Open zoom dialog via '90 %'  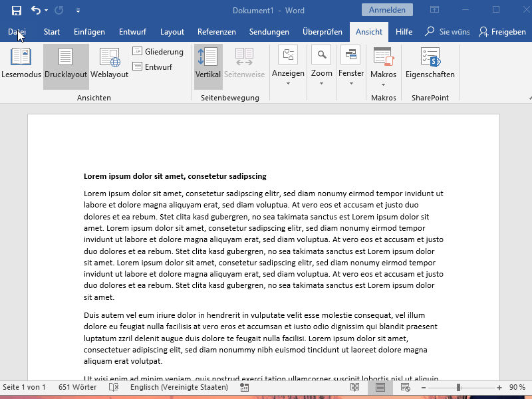[517, 387]
